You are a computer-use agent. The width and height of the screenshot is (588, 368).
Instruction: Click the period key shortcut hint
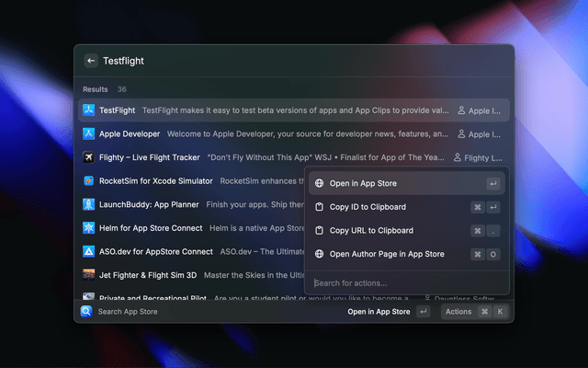tap(493, 231)
